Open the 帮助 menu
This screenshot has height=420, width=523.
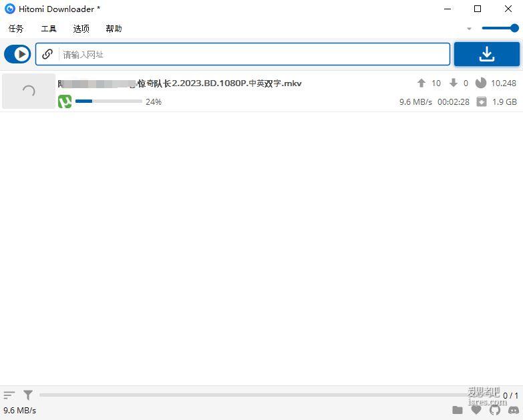point(114,29)
